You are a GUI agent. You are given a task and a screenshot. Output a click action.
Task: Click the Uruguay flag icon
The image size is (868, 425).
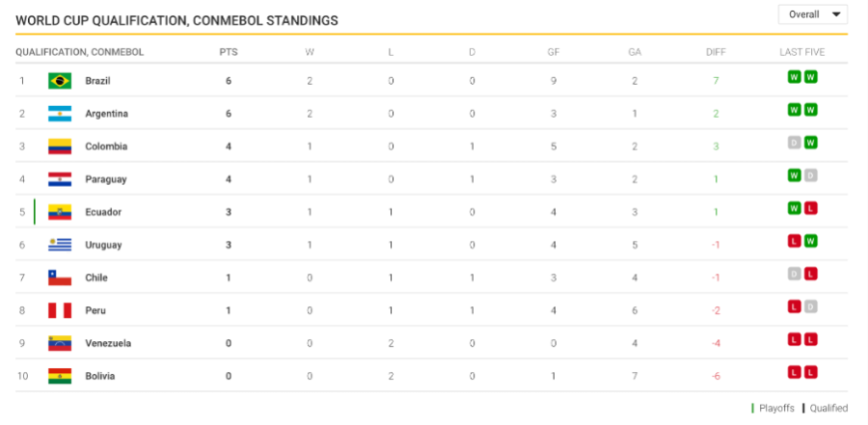tap(60, 245)
